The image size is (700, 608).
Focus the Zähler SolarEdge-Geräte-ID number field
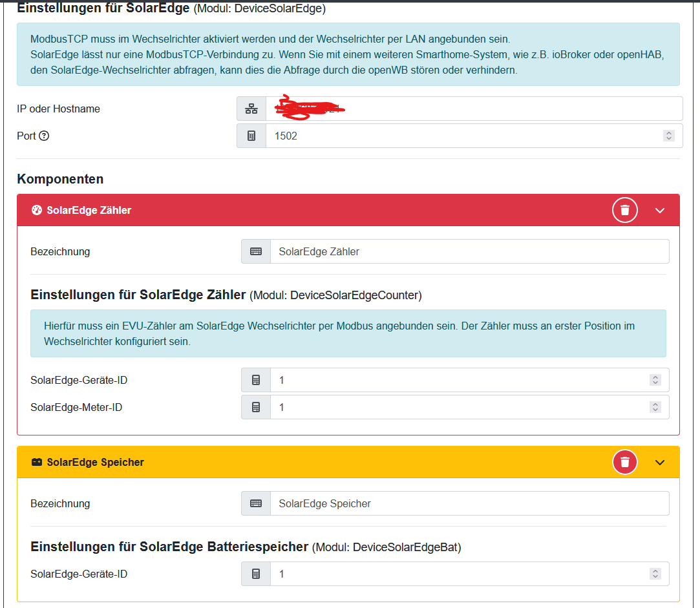(x=470, y=380)
